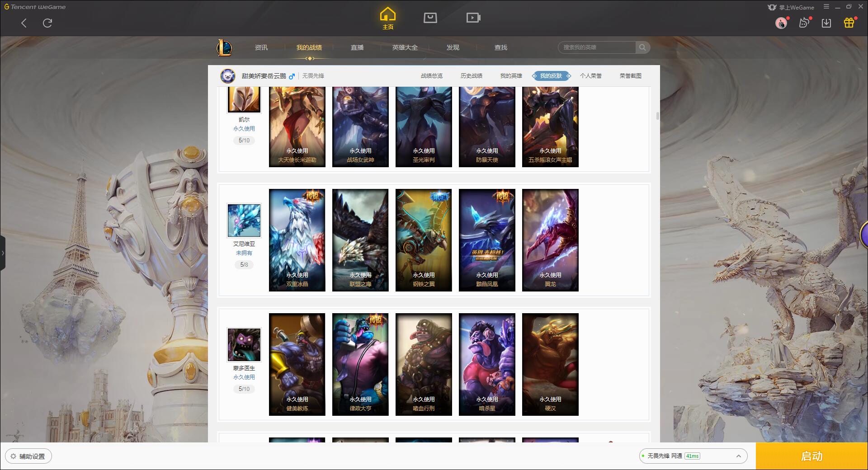The image size is (868, 470).
Task: Go back using the back arrow
Action: coord(24,23)
